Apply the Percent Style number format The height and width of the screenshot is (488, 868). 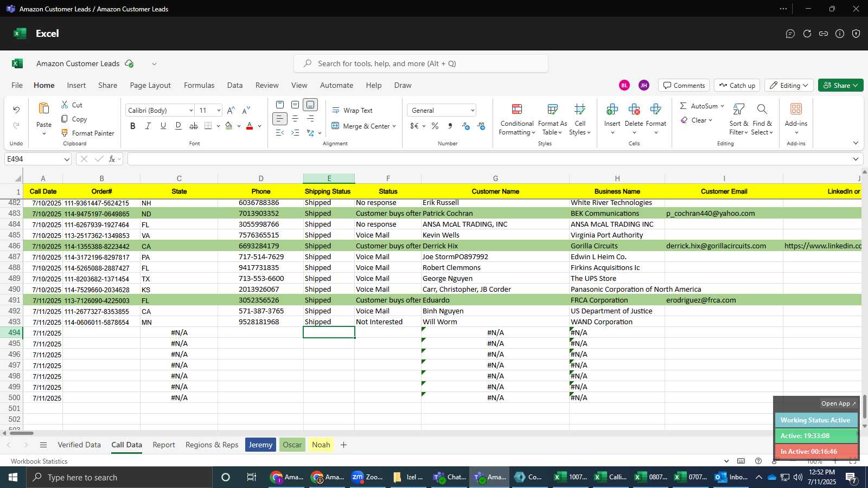[435, 126]
